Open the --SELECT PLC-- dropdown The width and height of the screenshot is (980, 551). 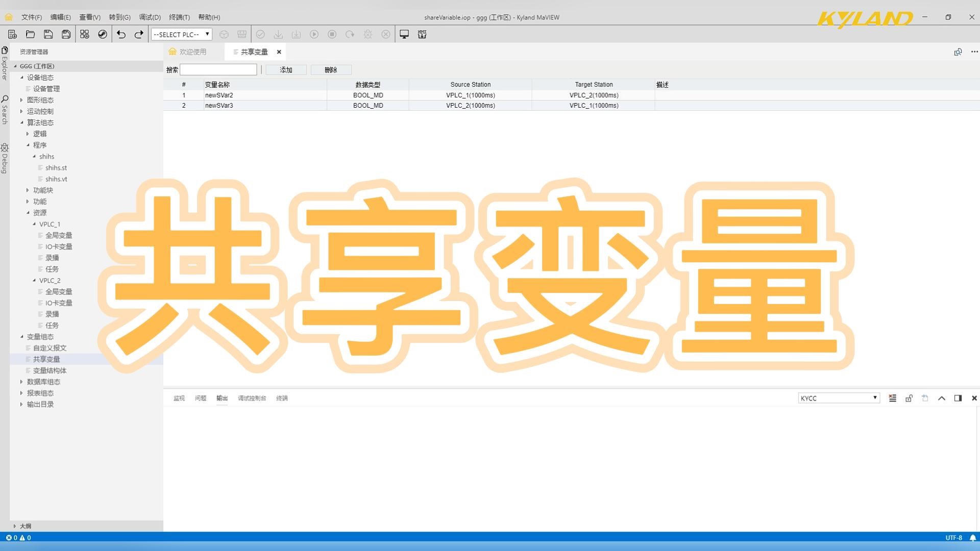(181, 34)
